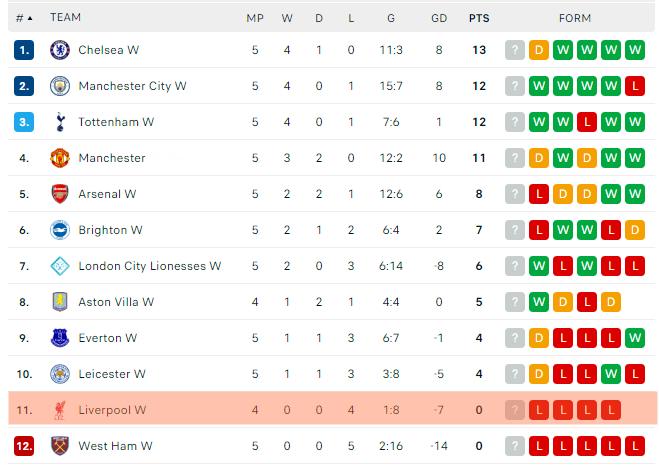Open London City Lionesses W team link
The image size is (659, 473).
pyautogui.click(x=149, y=266)
